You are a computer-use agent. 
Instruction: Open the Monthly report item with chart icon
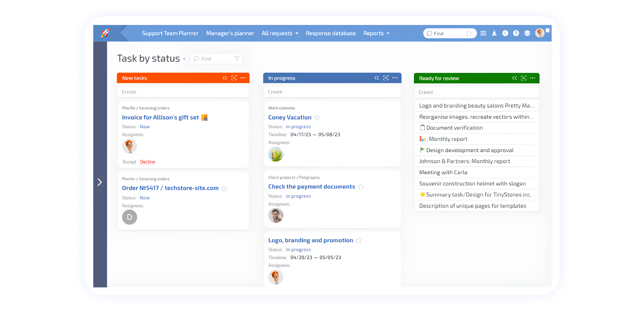(x=477, y=139)
